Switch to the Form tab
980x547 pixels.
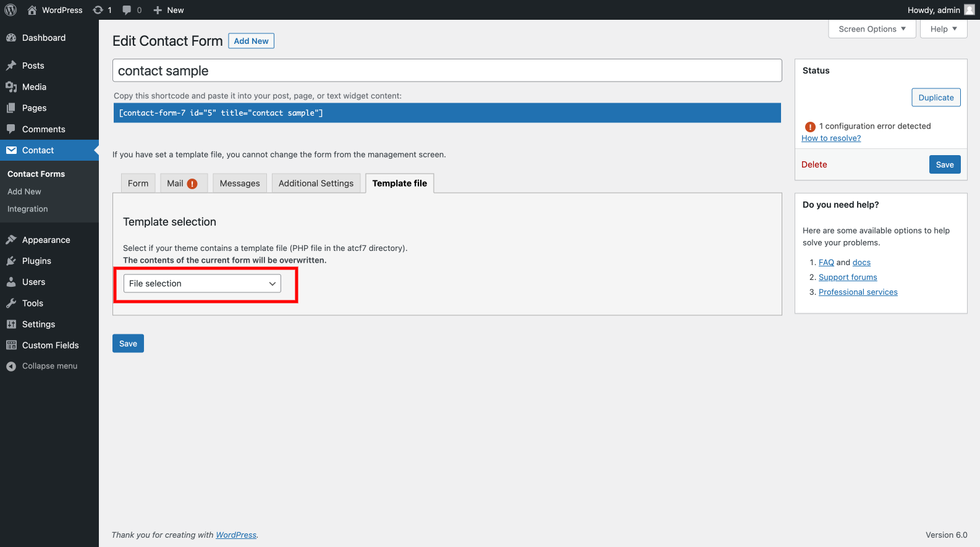pos(138,184)
